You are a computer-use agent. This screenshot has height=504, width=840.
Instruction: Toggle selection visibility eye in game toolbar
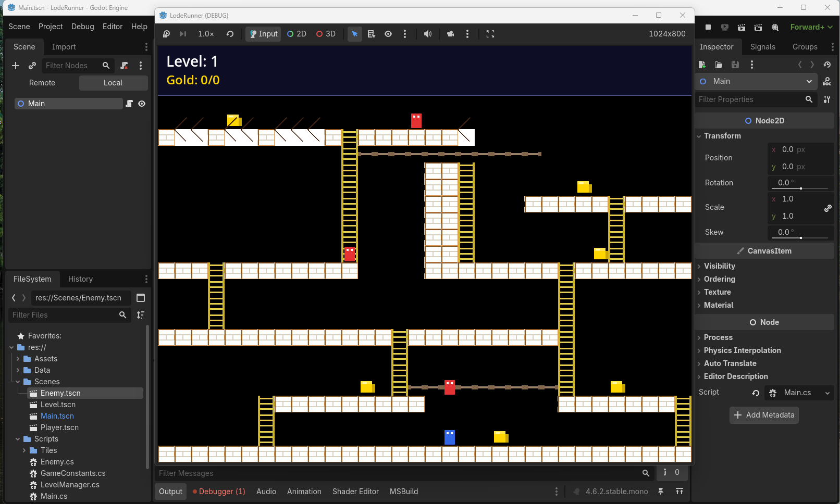388,34
